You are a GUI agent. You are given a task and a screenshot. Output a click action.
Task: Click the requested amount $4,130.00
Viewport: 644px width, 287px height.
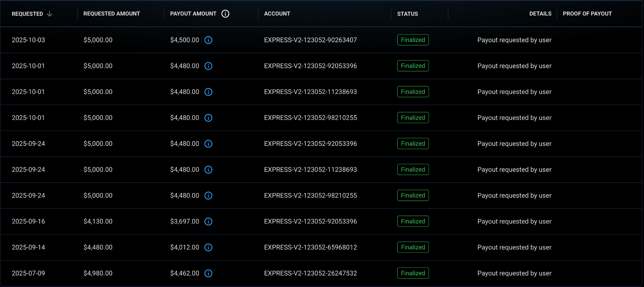click(98, 222)
